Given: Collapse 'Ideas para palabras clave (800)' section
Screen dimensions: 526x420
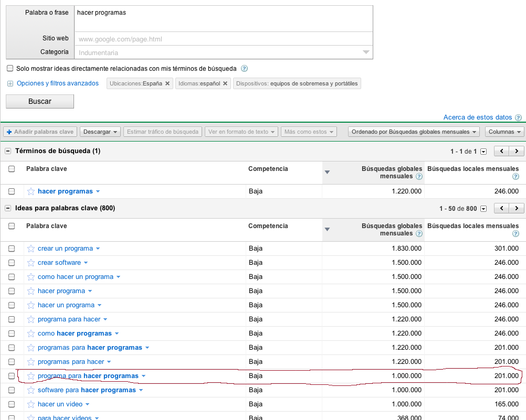Looking at the screenshot, I should click(8, 209).
